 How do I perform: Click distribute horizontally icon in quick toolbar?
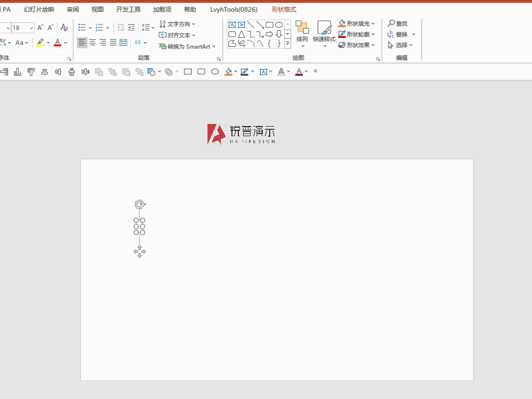86,72
